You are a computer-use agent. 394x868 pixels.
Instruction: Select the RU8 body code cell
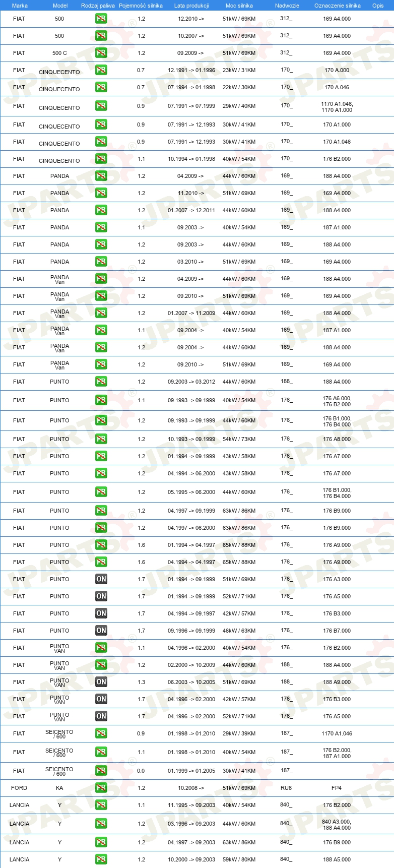click(x=286, y=788)
